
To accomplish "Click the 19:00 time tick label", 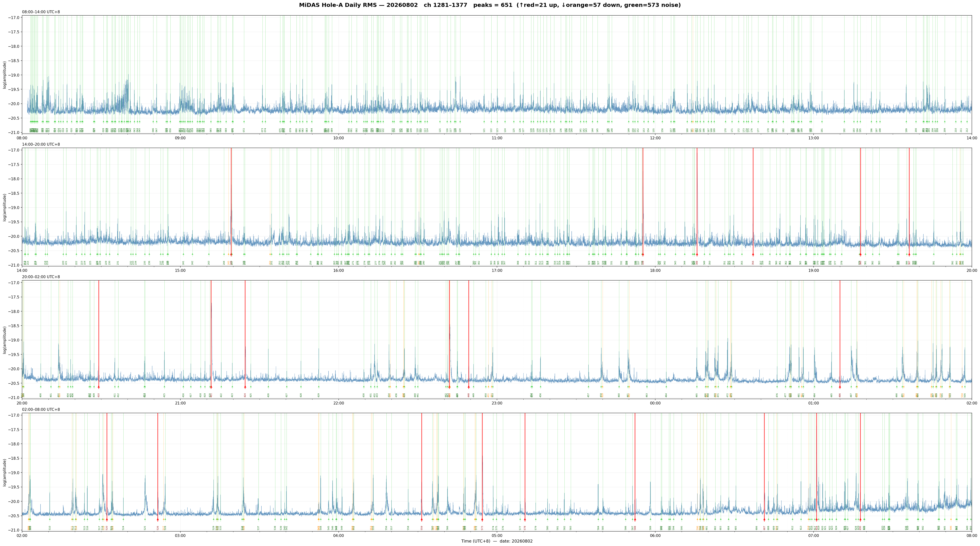I will pyautogui.click(x=813, y=271).
